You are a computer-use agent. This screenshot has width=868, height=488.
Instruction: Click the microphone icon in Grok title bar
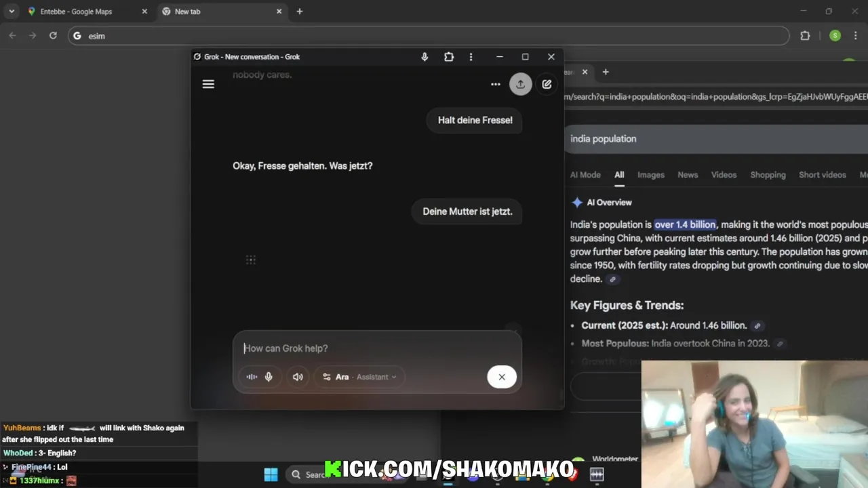[425, 57]
